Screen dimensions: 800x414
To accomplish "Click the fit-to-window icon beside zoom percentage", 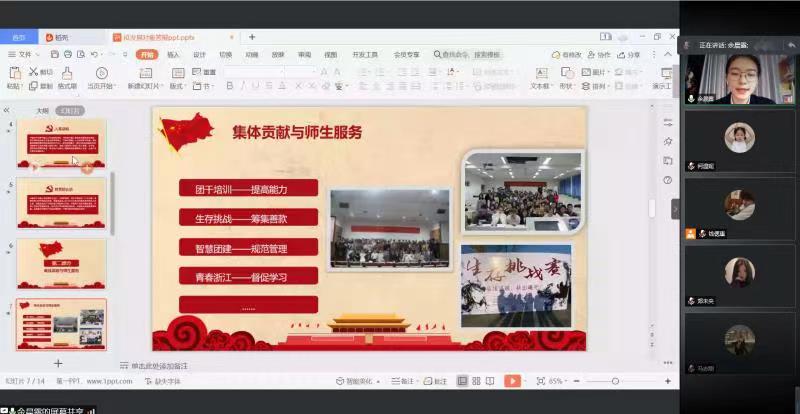I will (540, 381).
